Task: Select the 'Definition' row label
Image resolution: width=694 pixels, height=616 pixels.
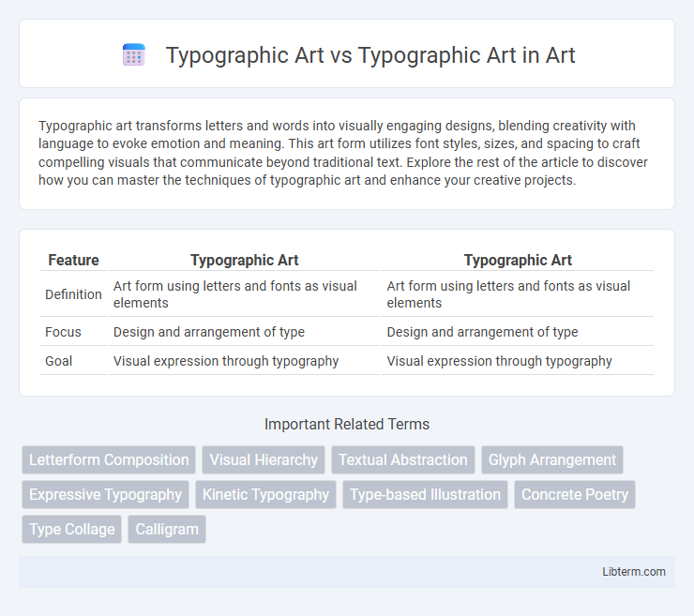Action: click(73, 294)
